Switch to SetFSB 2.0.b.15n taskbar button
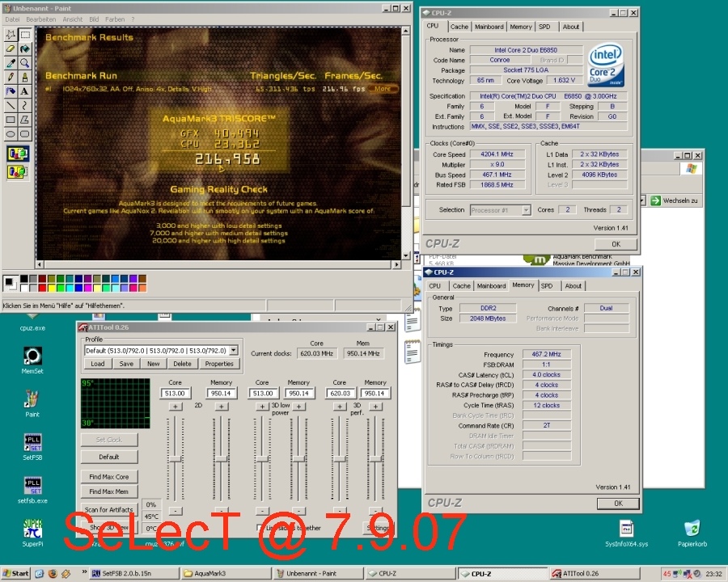Screen dimensions: 728x582 pos(134,574)
